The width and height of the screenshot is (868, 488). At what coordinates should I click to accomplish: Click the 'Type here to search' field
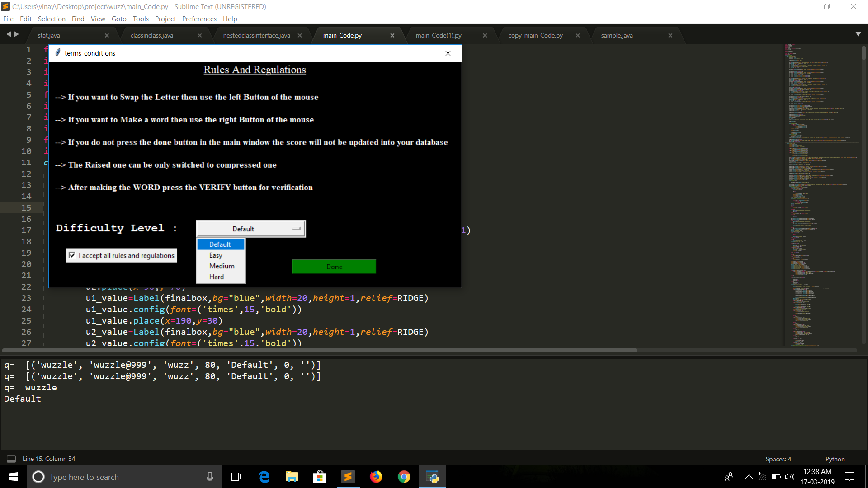[113, 477]
